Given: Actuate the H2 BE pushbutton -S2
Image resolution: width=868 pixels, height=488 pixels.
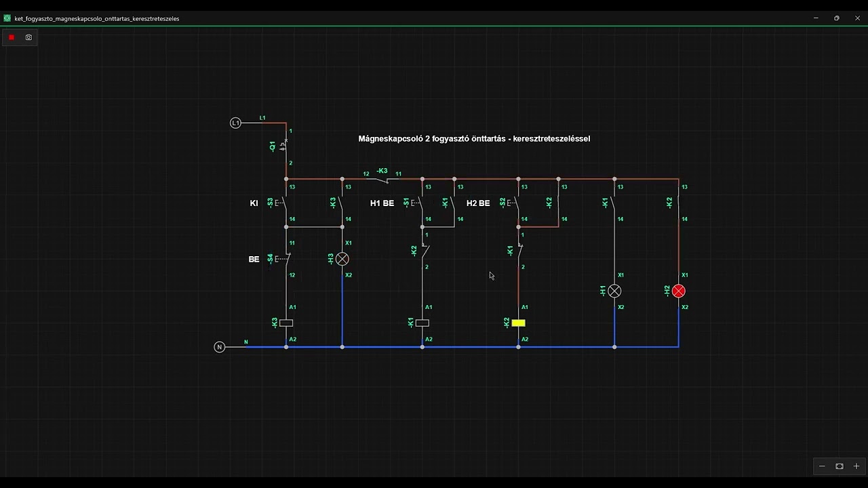Looking at the screenshot, I should point(515,203).
